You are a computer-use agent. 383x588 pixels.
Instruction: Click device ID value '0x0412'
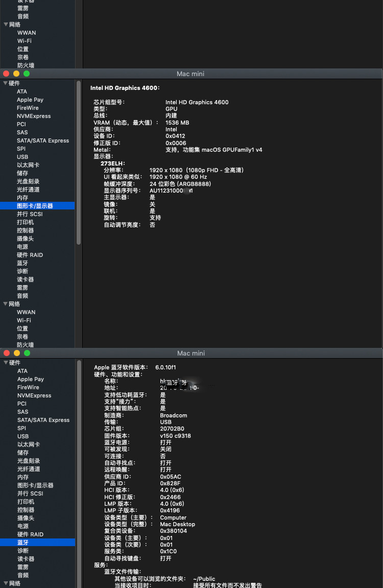pyautogui.click(x=175, y=136)
